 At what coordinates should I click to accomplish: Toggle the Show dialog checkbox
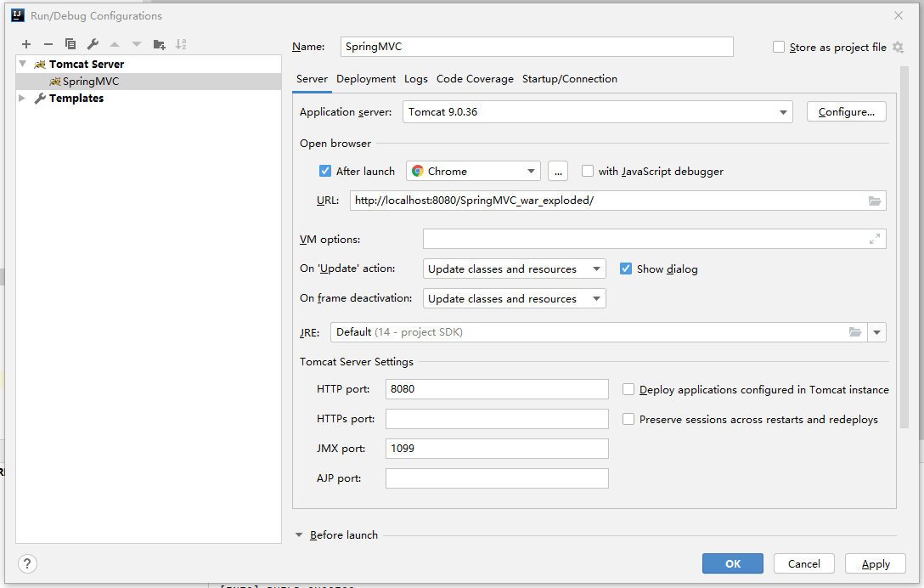click(x=626, y=269)
